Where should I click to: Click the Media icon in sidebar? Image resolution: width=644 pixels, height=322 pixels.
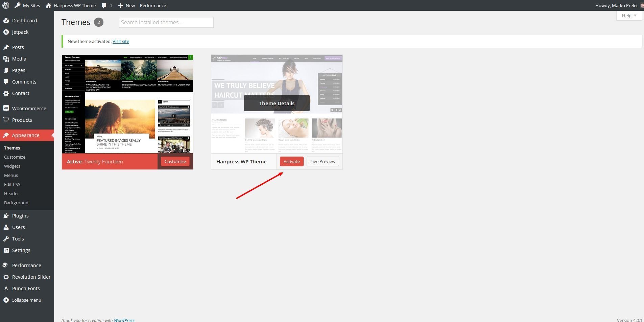click(6, 59)
